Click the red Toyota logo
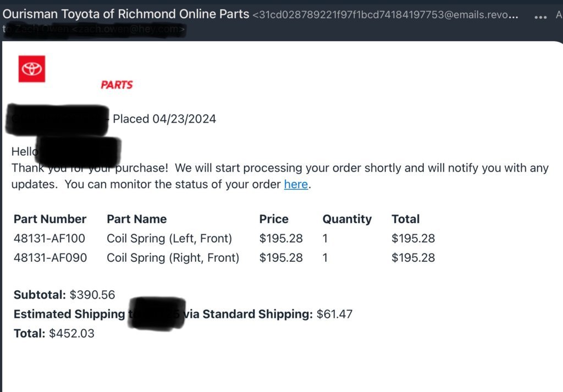 (32, 69)
